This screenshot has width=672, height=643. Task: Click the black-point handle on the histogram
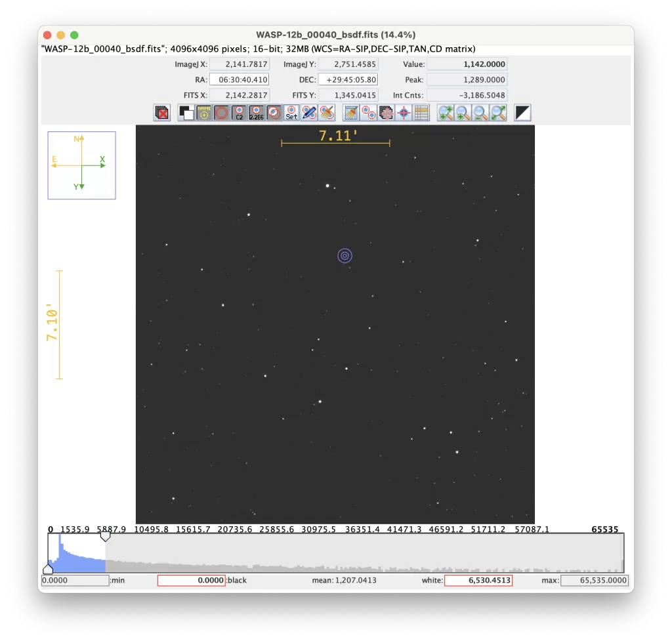pos(49,570)
